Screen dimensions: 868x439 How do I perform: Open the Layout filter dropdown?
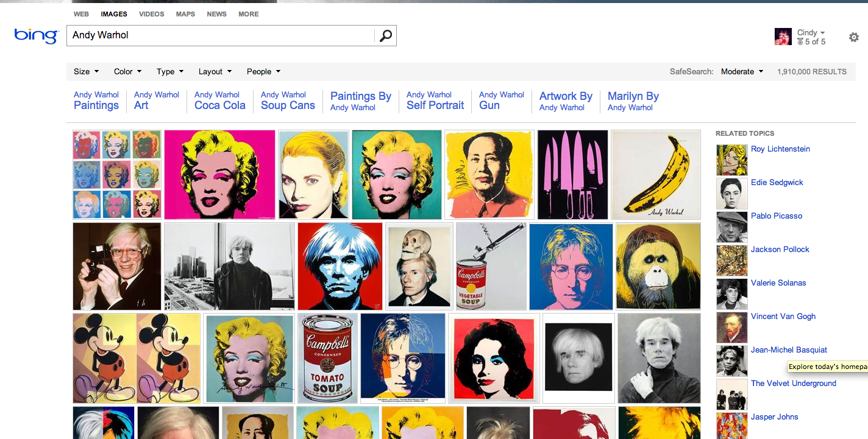coord(215,71)
